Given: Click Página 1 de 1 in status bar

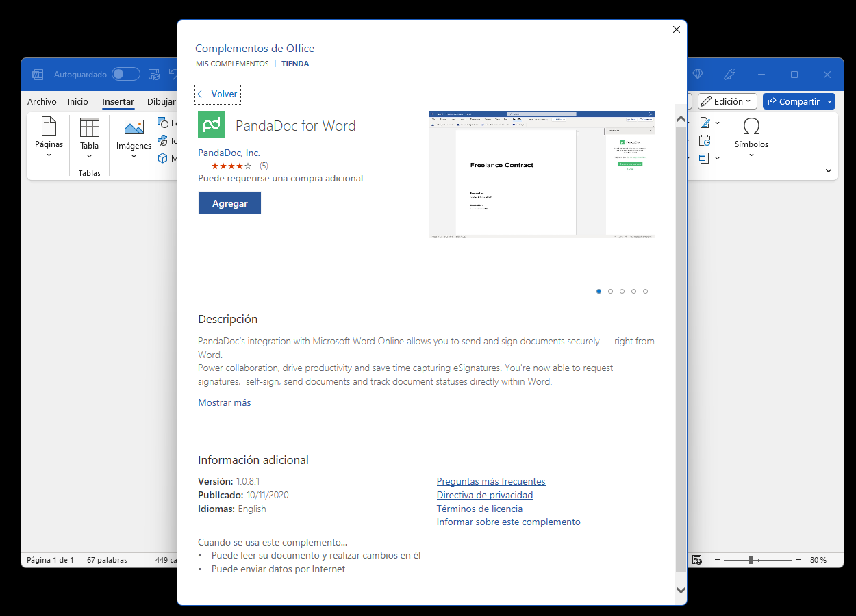Looking at the screenshot, I should pyautogui.click(x=50, y=560).
